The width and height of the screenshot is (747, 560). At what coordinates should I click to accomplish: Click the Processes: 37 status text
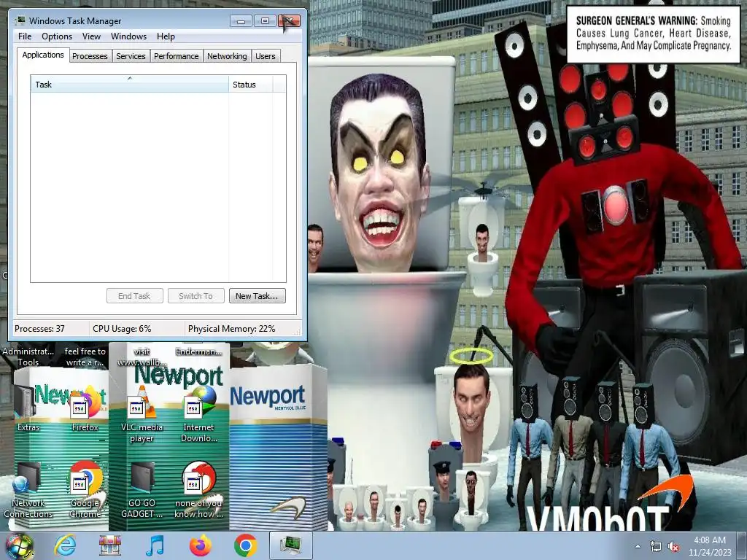tap(39, 329)
